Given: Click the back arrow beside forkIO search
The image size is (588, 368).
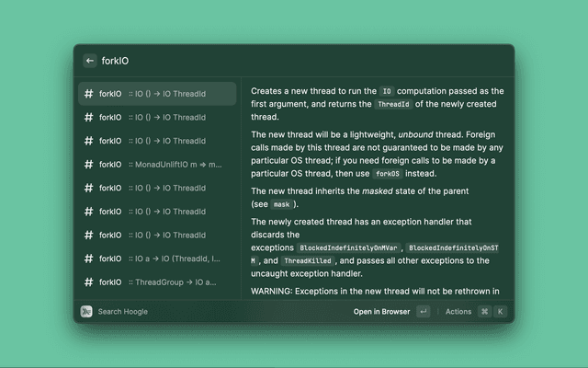Looking at the screenshot, I should tap(90, 61).
